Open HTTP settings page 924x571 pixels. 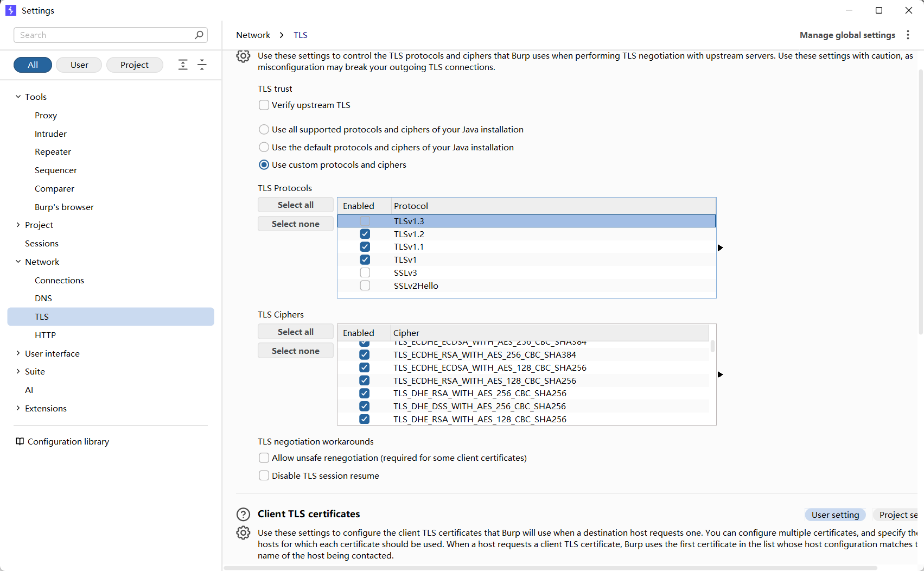45,335
